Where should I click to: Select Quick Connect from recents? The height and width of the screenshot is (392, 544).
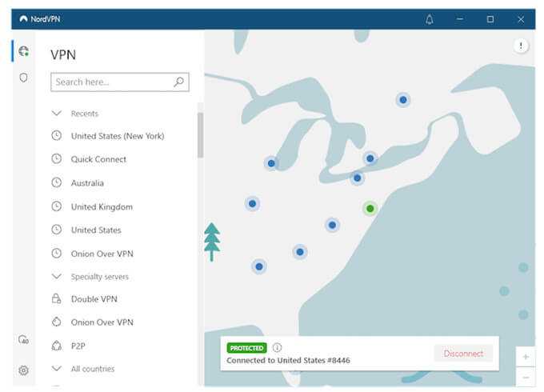pos(98,159)
